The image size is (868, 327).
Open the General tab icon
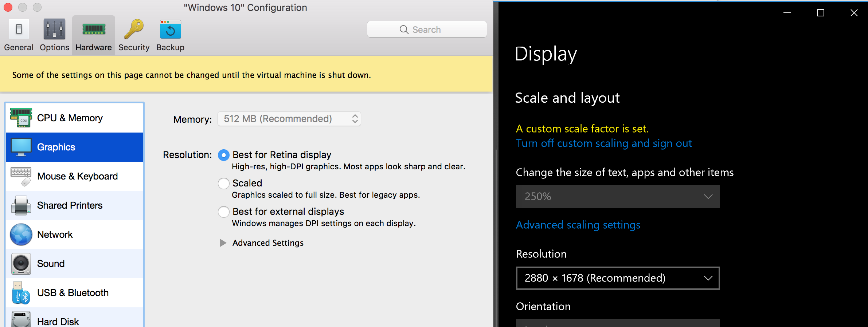19,29
